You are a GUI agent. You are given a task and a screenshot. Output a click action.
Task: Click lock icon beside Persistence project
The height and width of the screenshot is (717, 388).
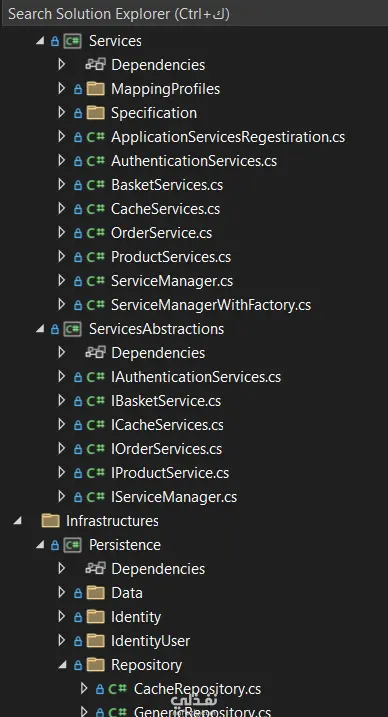click(x=55, y=545)
